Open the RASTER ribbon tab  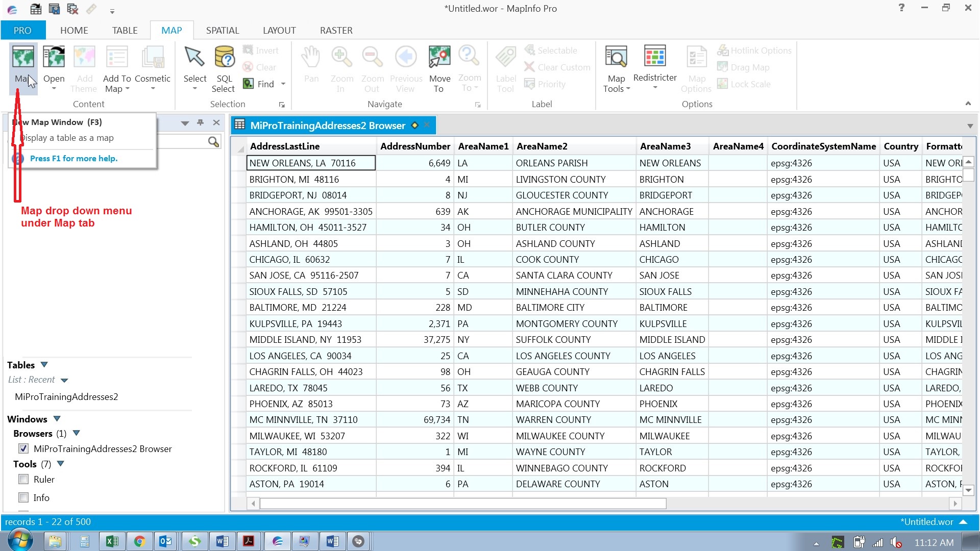336,31
